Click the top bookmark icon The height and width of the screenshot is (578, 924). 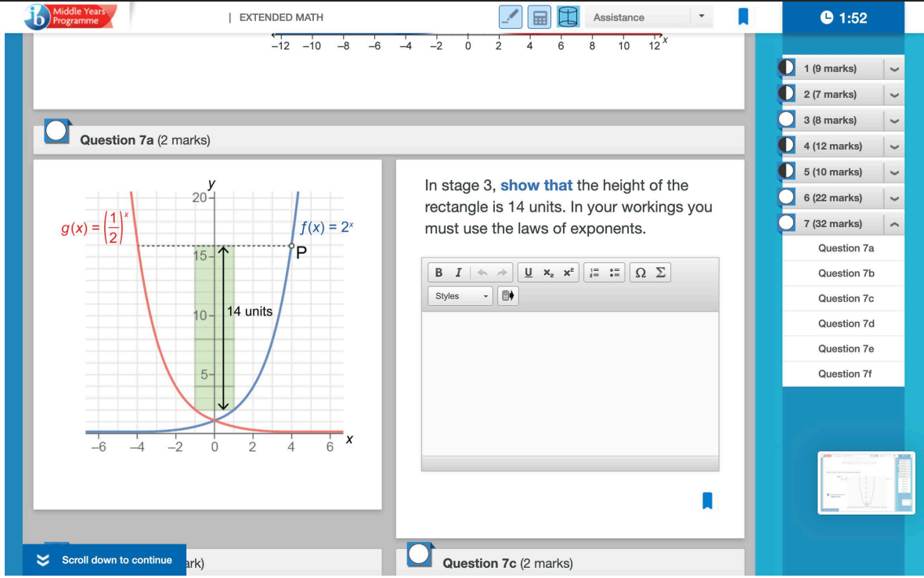(x=743, y=16)
